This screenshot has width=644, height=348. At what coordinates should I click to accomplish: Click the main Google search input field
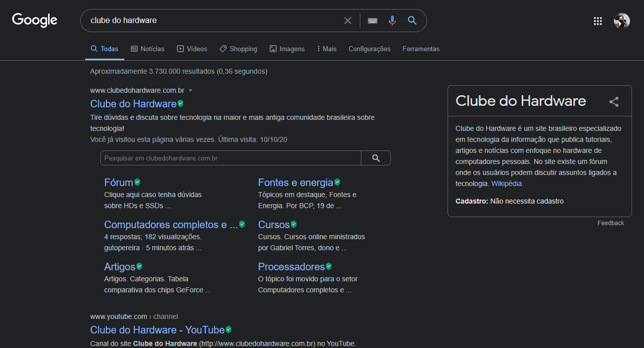click(x=213, y=21)
